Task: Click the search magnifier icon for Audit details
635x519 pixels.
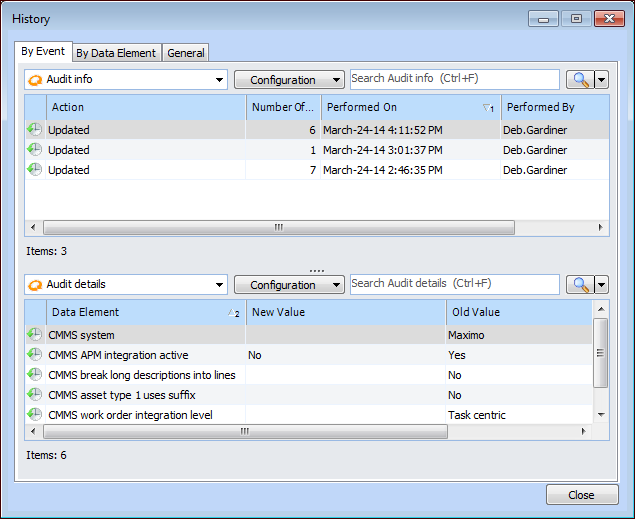Action: (579, 285)
